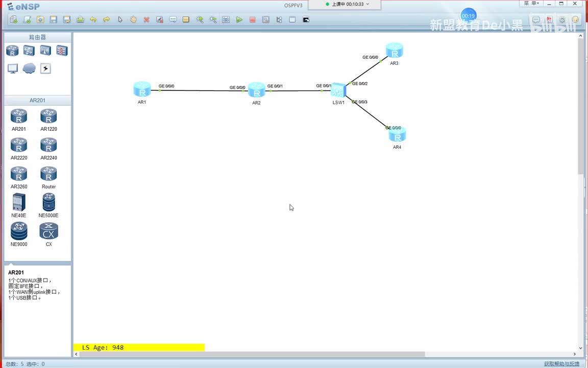Click the grid display toolbar icon
The height and width of the screenshot is (368, 588).
pyautogui.click(x=292, y=19)
